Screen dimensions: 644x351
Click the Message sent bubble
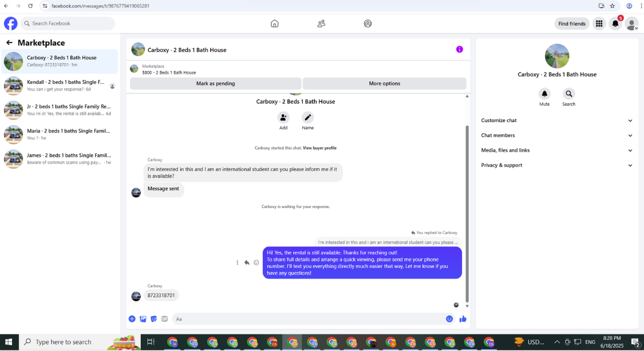pyautogui.click(x=163, y=189)
